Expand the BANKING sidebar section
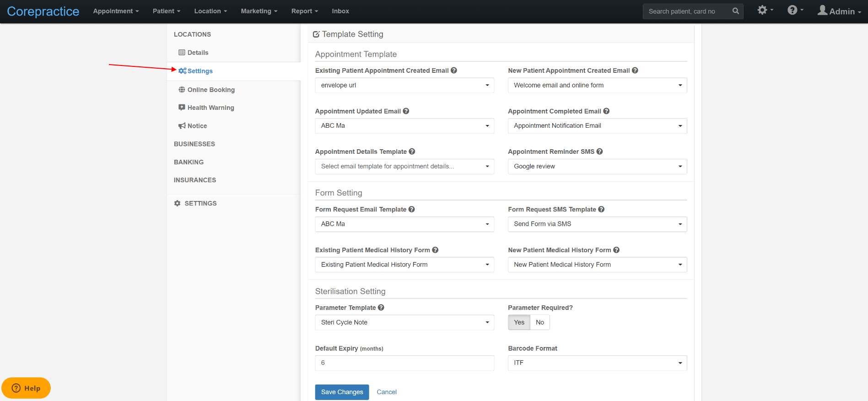 pos(189,162)
